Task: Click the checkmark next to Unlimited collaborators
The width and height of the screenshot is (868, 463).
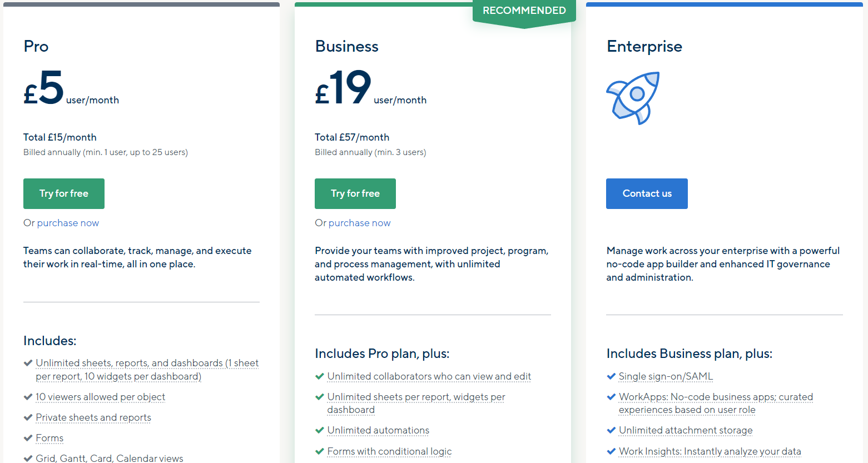Action: coord(319,376)
